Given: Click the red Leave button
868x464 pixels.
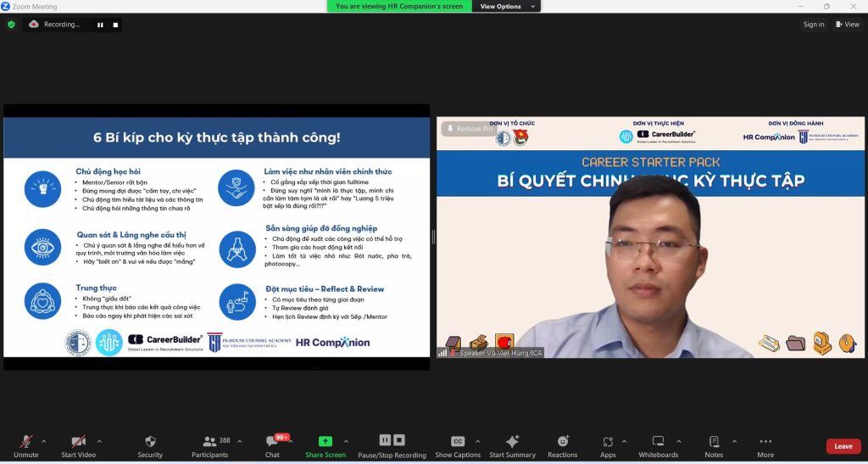Looking at the screenshot, I should (843, 446).
